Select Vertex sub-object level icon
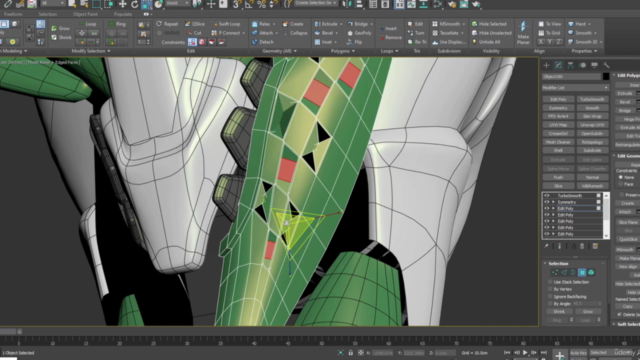This screenshot has width=640, height=360. click(x=555, y=273)
